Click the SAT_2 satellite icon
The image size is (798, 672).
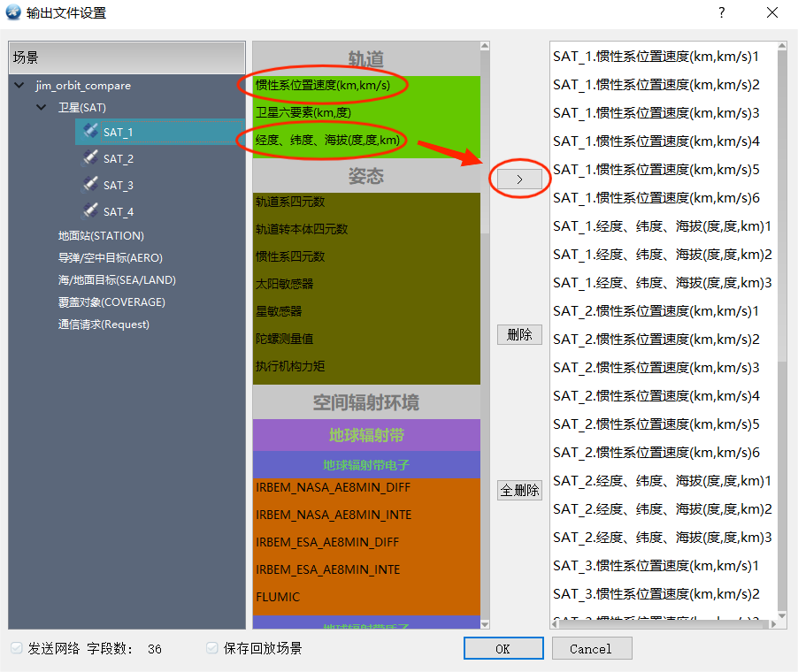(90, 158)
